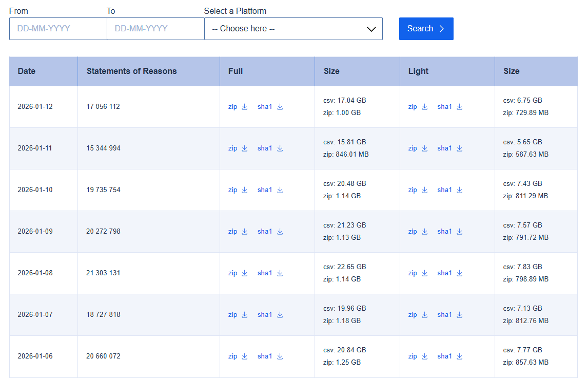Click download icon beside Light sha1 for 2026-01-07
588x378 pixels.
point(460,315)
